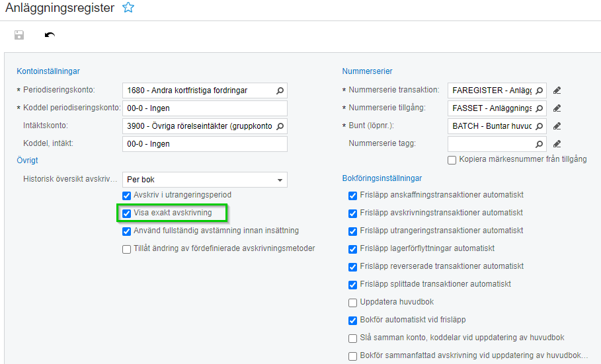This screenshot has width=601, height=364.
Task: Uncheck Använd fullständig avstämning innan insättning
Action: (126, 231)
